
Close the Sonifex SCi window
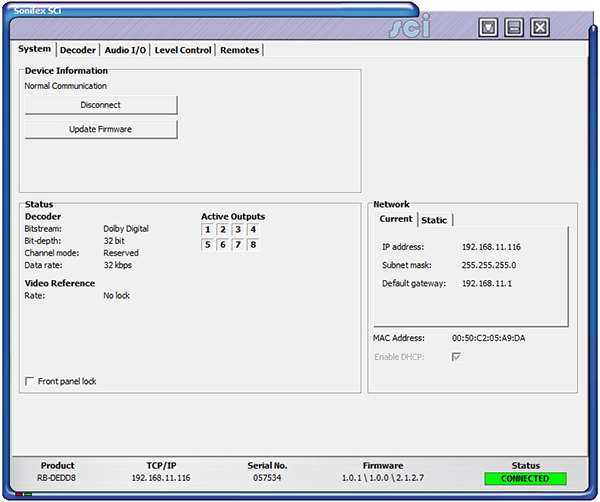click(540, 28)
